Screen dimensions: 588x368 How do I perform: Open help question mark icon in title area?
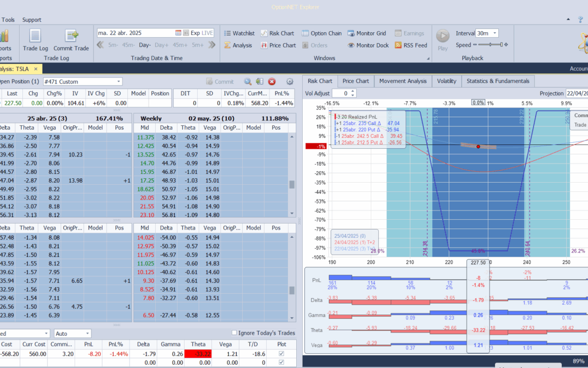click(x=581, y=20)
